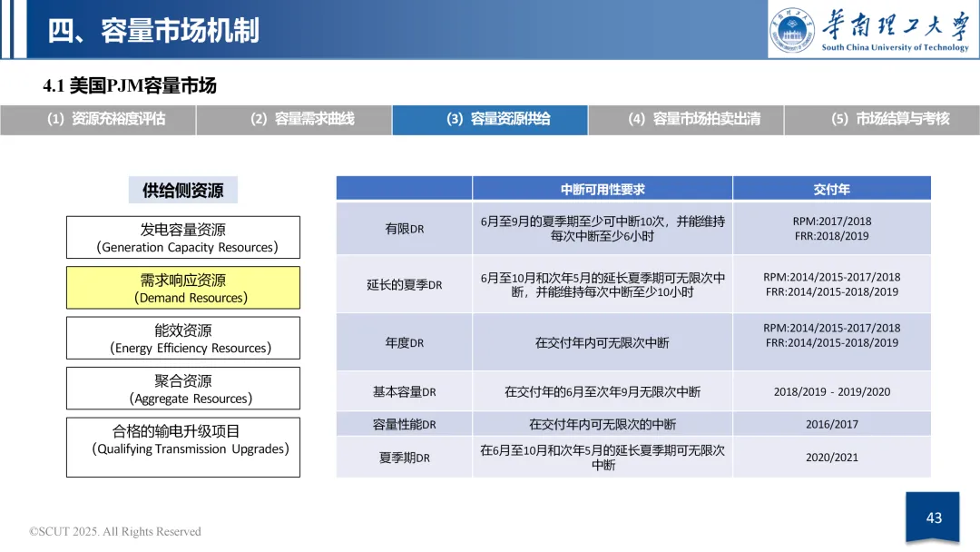The width and height of the screenshot is (980, 552).
Task: Click the page number 43 badge
Action: [933, 517]
